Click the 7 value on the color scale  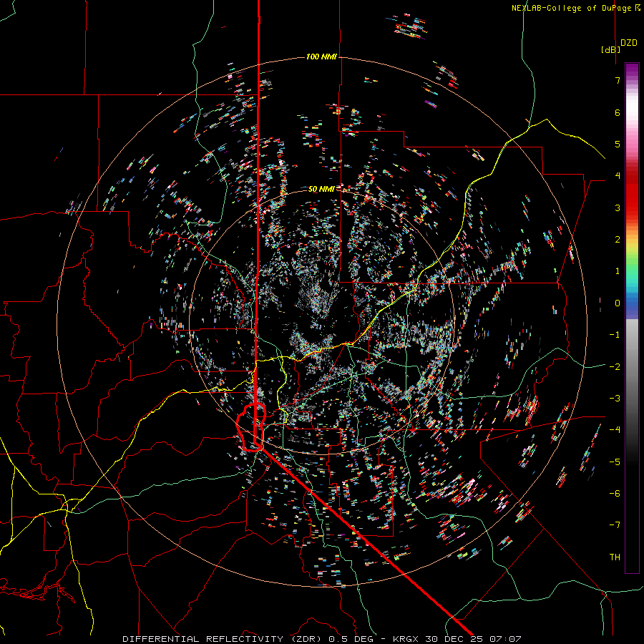(x=618, y=80)
